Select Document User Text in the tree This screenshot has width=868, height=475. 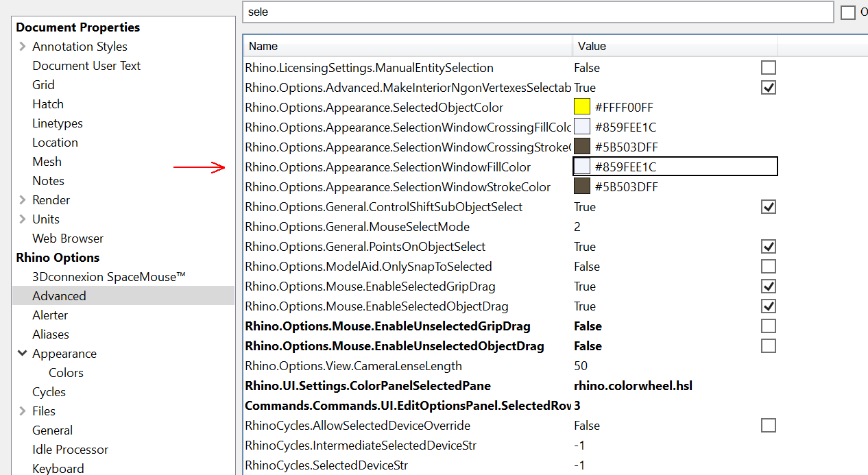click(x=86, y=66)
